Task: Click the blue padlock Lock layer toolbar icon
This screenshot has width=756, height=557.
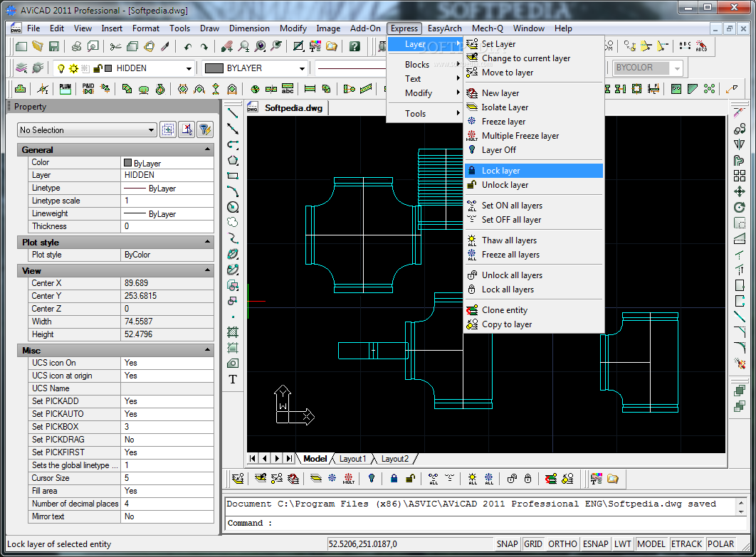Action: 394,479
